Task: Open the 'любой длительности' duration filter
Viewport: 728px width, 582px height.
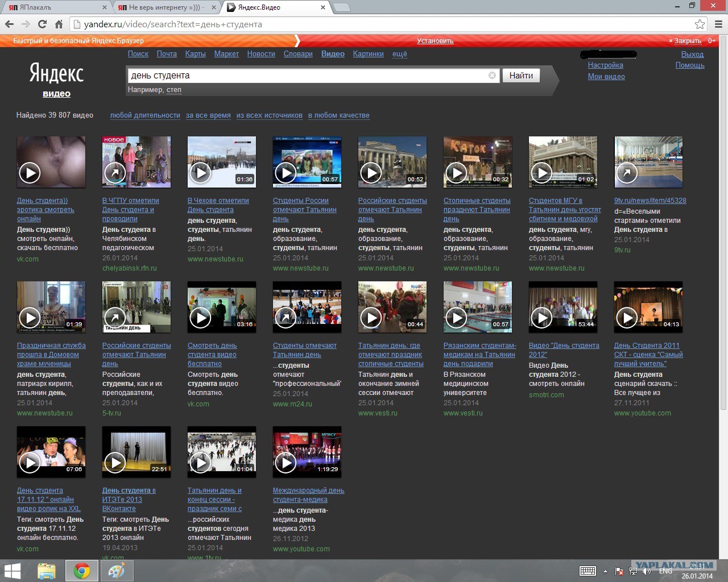Action: [x=145, y=115]
